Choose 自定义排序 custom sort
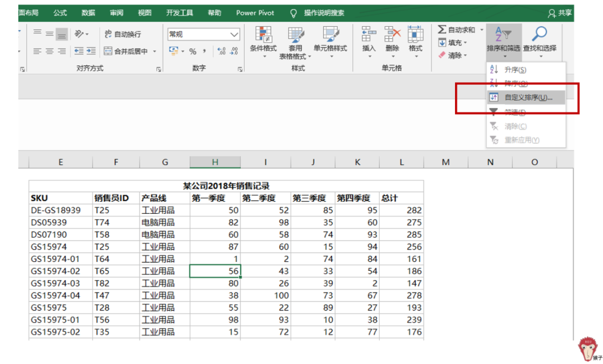 click(x=526, y=98)
